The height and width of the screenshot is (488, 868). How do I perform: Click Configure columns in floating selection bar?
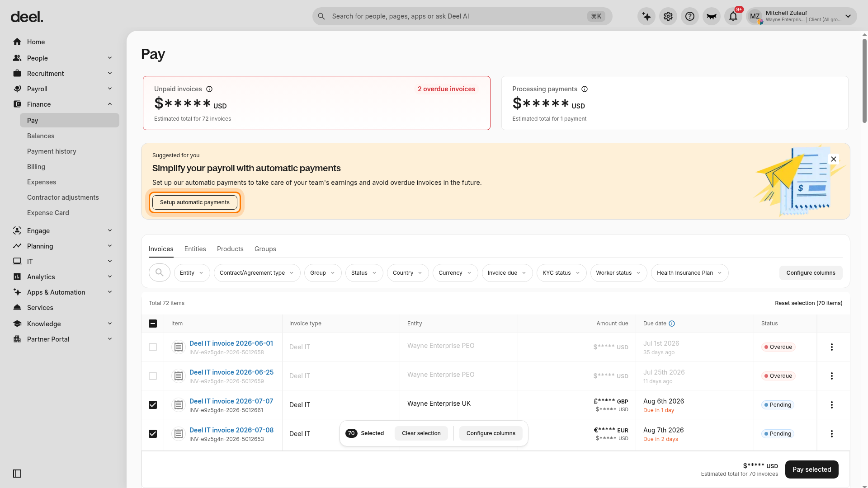(491, 433)
